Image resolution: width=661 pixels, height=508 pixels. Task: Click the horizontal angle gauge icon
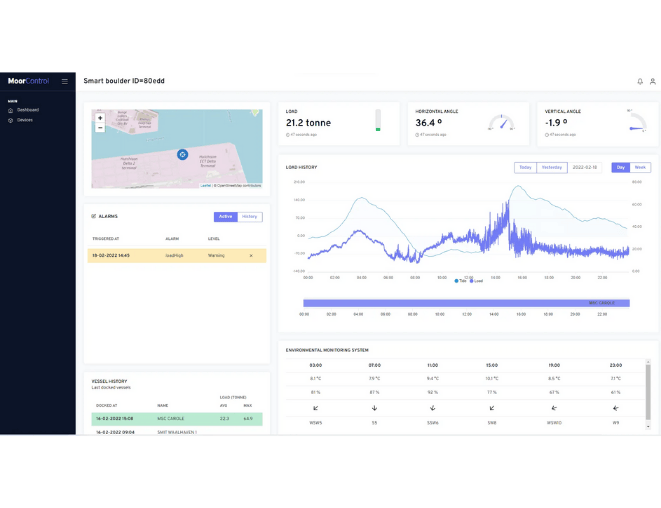click(500, 123)
